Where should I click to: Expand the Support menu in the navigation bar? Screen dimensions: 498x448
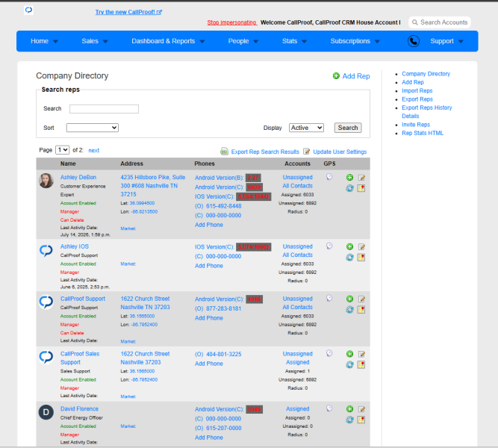[446, 41]
